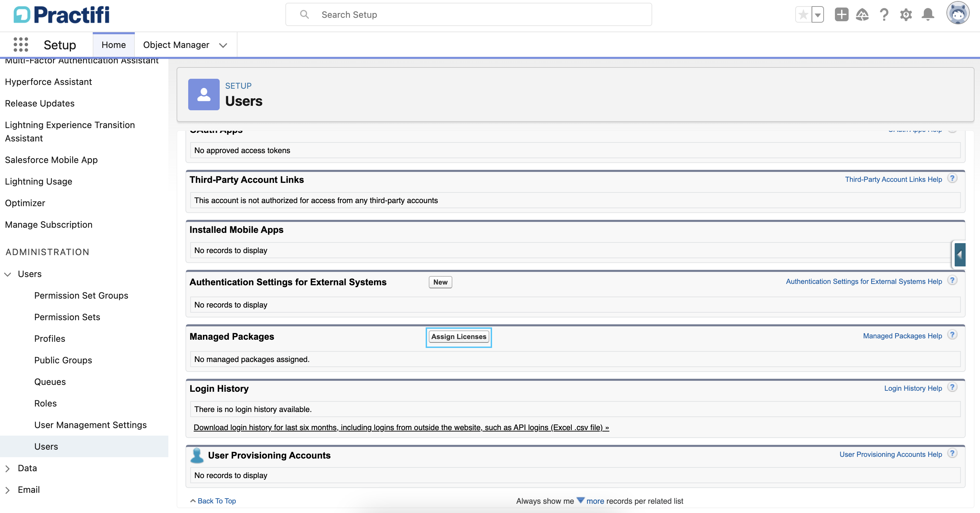
Task: Open Release Updates in the sidebar
Action: pos(40,103)
